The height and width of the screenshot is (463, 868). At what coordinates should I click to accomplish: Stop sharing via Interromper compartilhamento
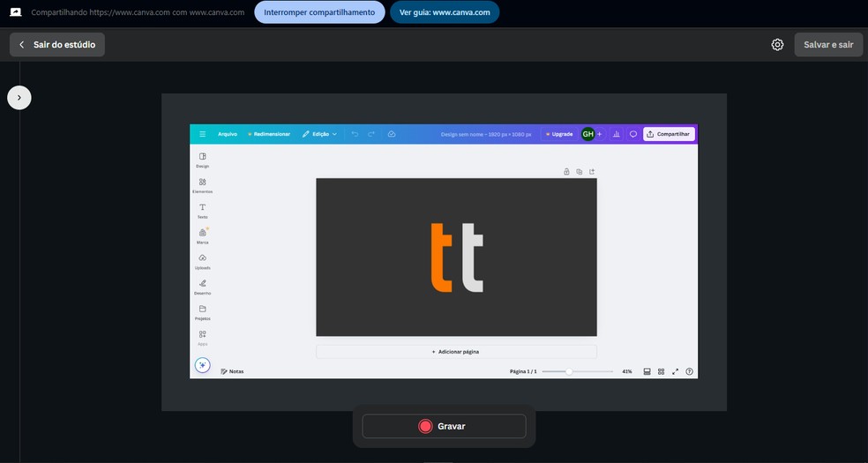pyautogui.click(x=319, y=12)
